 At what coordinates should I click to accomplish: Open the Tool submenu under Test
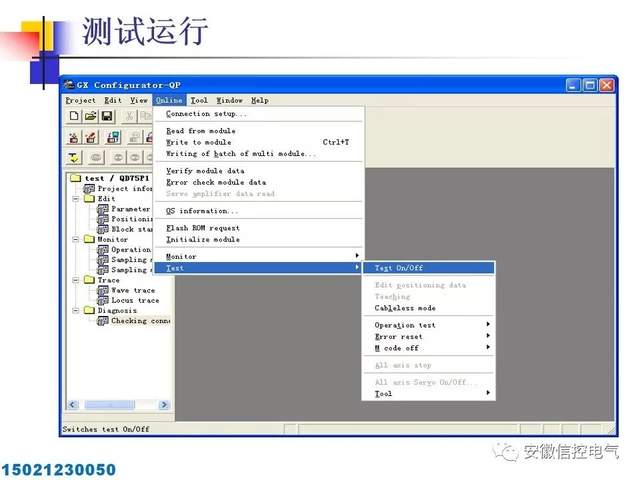[x=429, y=393]
